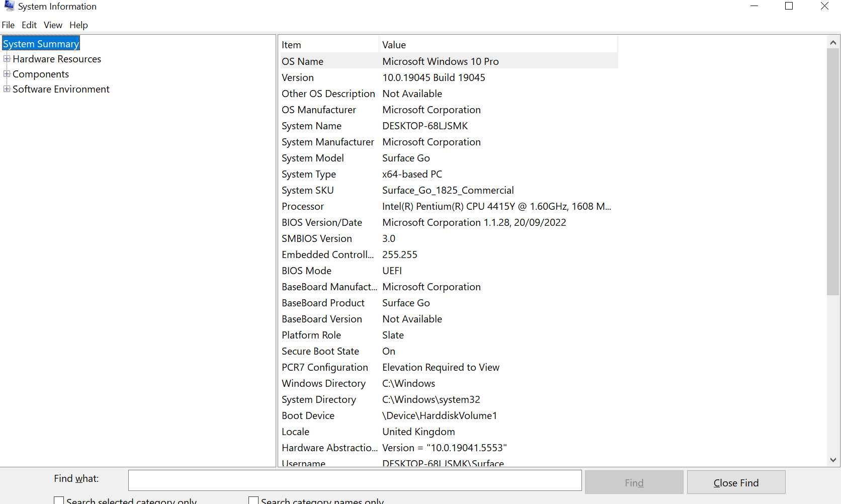Expand the Components node
Viewport: 841px width, 504px height.
[x=7, y=74]
